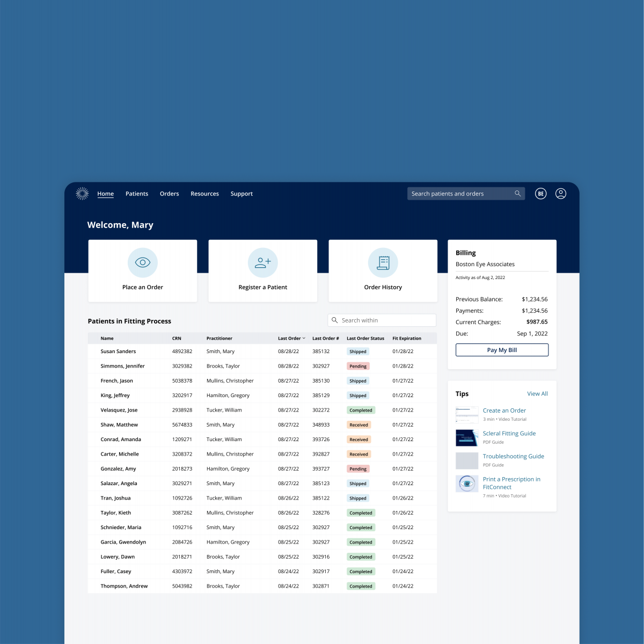Click the BE profile badge
The width and height of the screenshot is (644, 644).
click(x=540, y=194)
